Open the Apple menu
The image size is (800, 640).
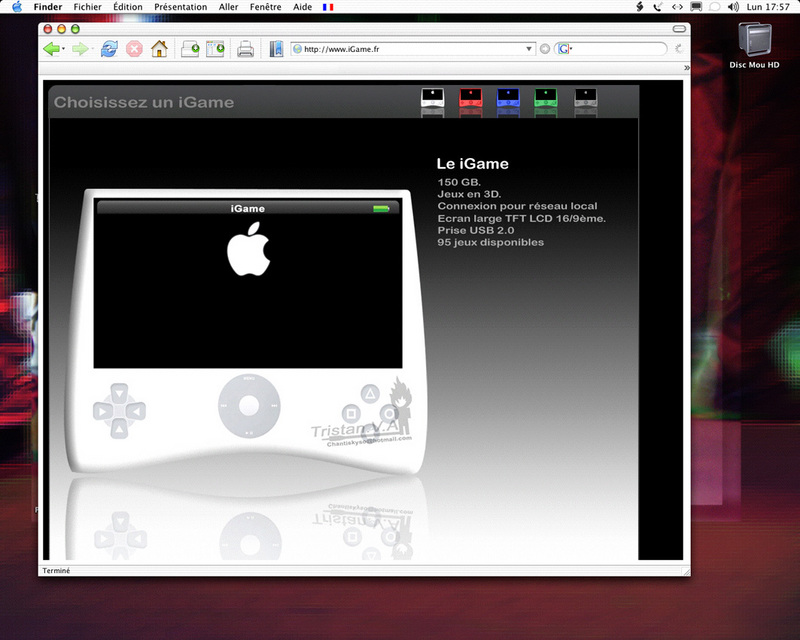click(17, 7)
